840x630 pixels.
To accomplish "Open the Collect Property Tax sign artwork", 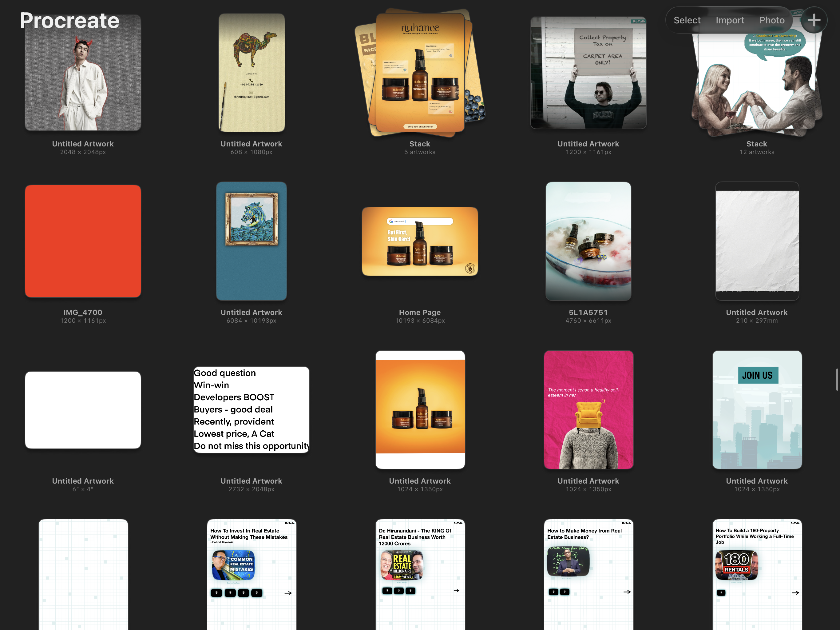I will (588, 72).
